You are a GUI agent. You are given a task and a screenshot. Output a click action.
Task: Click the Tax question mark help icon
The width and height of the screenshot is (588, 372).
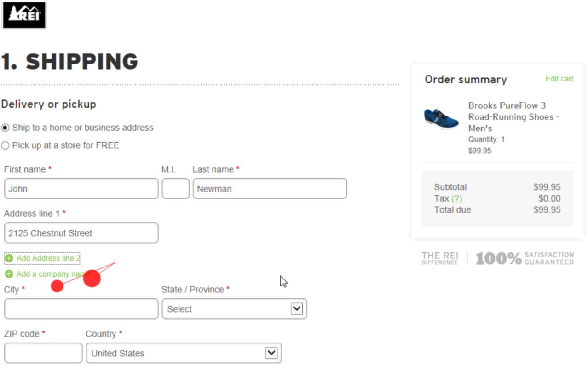pos(456,198)
